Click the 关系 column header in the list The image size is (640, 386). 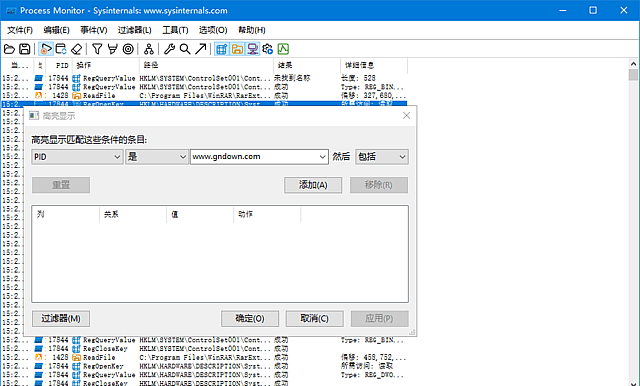click(133, 214)
